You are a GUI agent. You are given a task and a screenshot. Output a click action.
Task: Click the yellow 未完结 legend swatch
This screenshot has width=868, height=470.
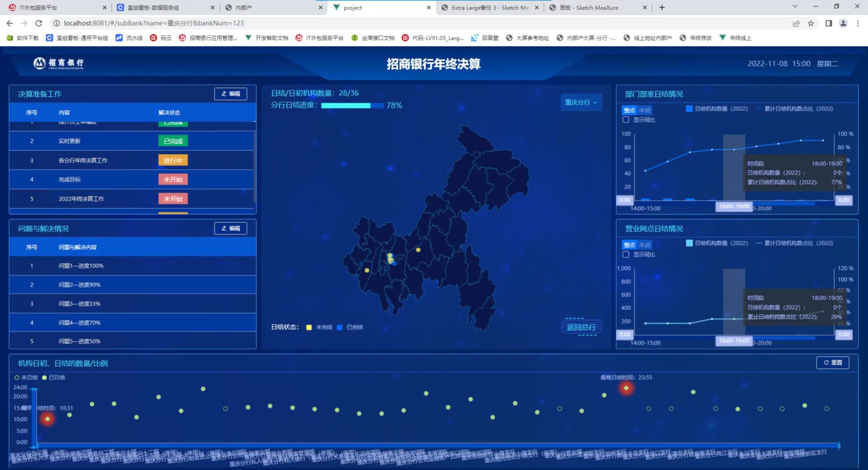(309, 327)
